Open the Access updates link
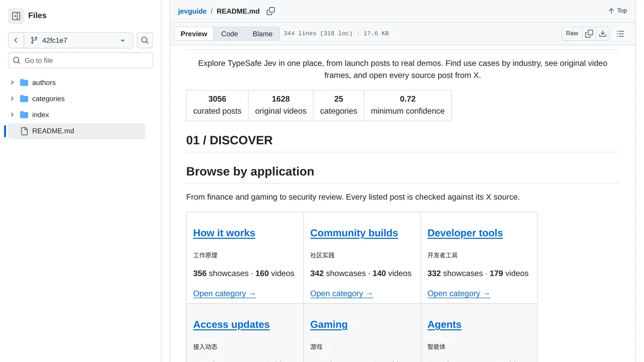The height and width of the screenshot is (362, 644). click(x=231, y=324)
